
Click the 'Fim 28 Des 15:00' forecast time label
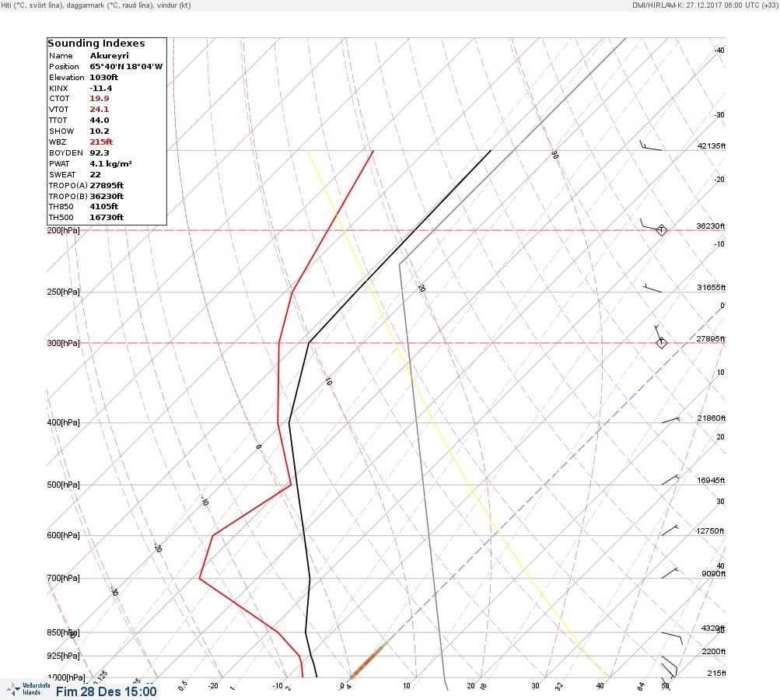(106, 691)
